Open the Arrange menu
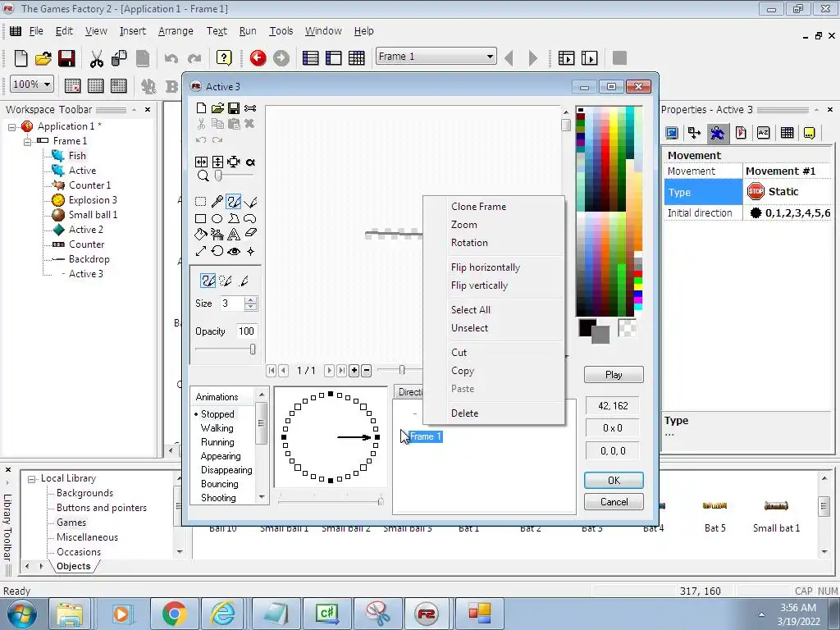The width and height of the screenshot is (840, 630). (x=176, y=31)
